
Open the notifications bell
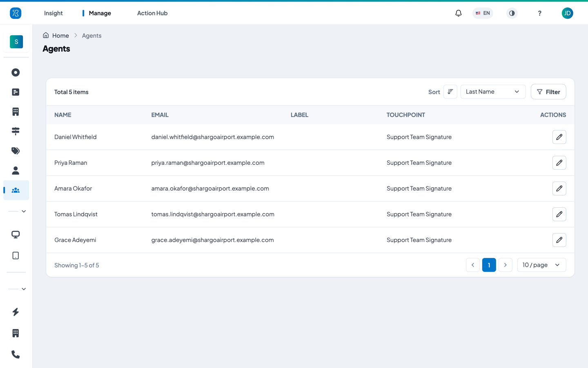459,13
